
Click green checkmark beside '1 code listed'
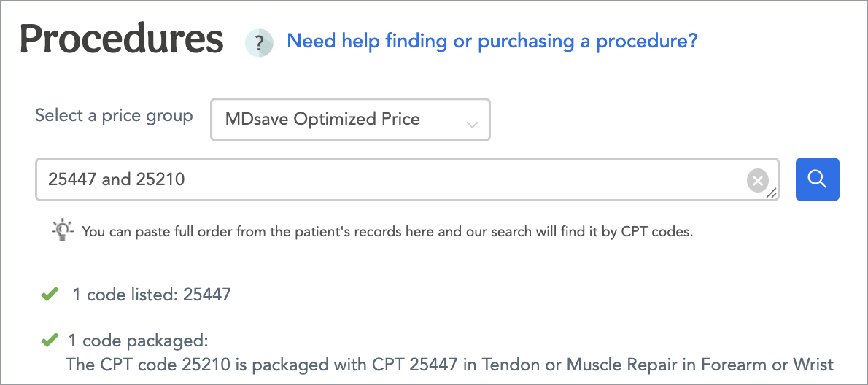[50, 295]
